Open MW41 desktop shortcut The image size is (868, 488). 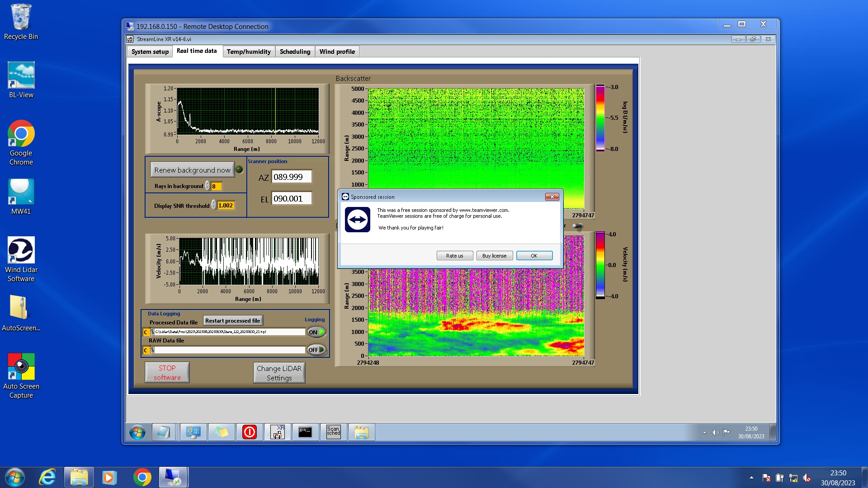point(21,197)
